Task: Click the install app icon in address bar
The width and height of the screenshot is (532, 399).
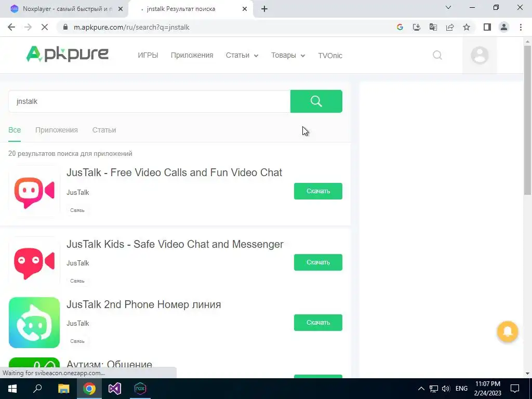Action: pyautogui.click(x=416, y=27)
